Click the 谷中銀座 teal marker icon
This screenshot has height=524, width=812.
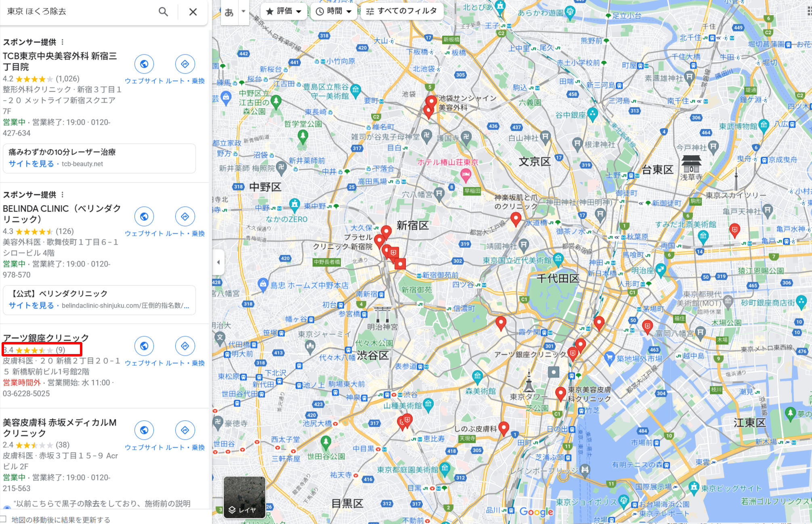(592, 114)
